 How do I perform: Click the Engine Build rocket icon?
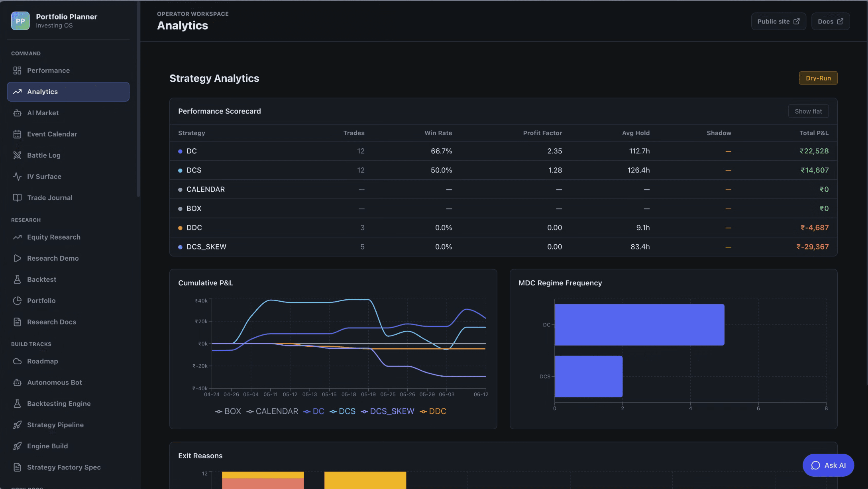pyautogui.click(x=17, y=446)
